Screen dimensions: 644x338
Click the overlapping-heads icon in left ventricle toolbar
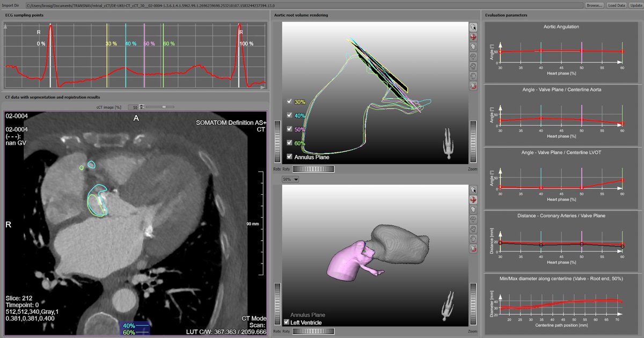coord(473,209)
